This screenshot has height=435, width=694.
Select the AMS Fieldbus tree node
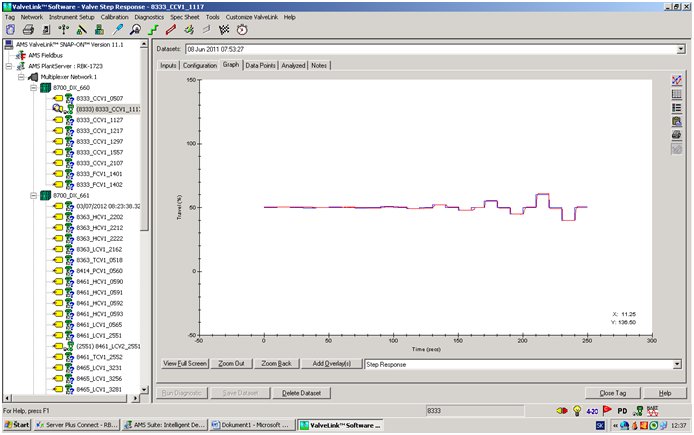(46, 55)
